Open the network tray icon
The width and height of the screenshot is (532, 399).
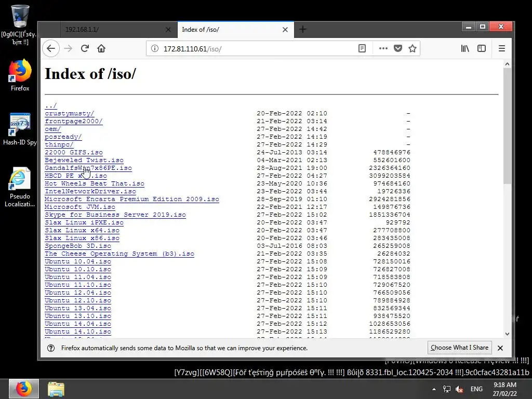pyautogui.click(x=447, y=389)
